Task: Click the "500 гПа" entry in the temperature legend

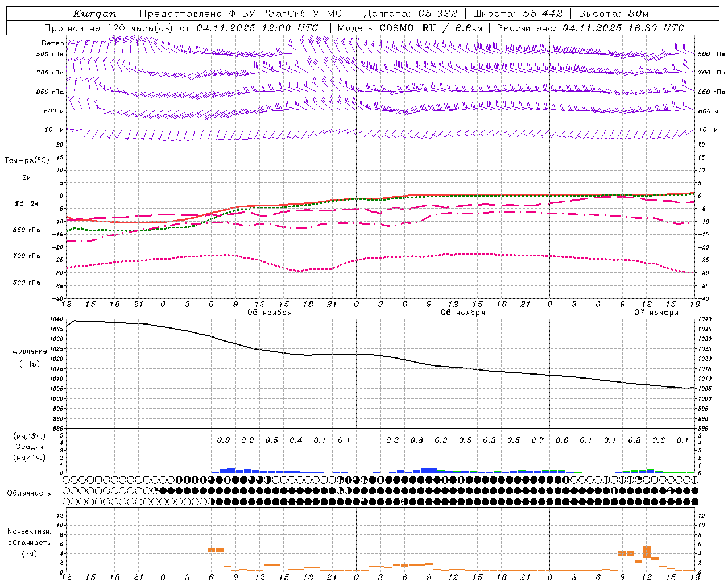Action: [27, 282]
